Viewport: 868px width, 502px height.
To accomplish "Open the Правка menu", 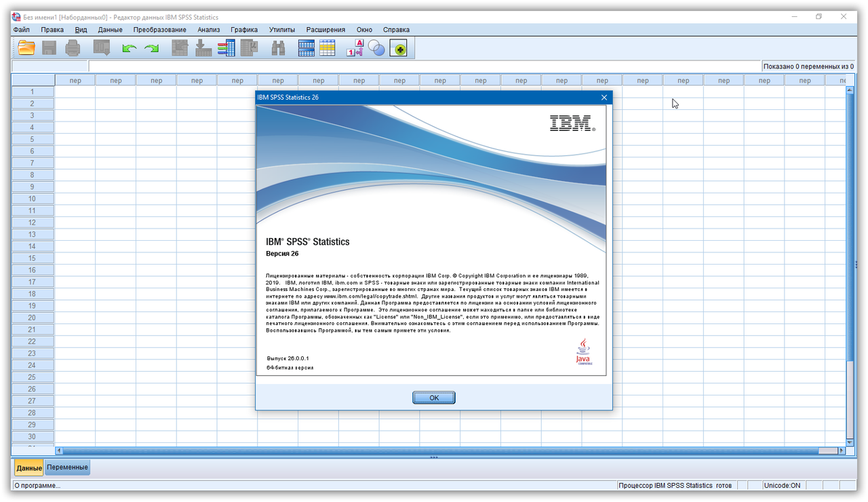I will [x=52, y=30].
